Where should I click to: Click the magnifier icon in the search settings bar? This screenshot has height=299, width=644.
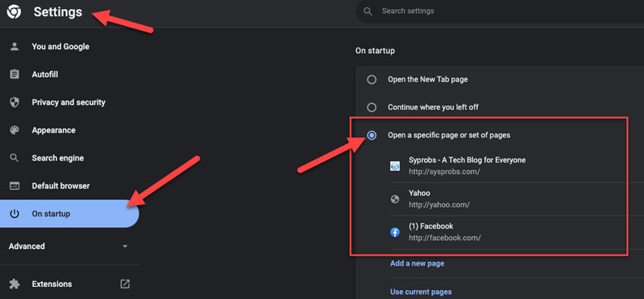click(x=368, y=11)
